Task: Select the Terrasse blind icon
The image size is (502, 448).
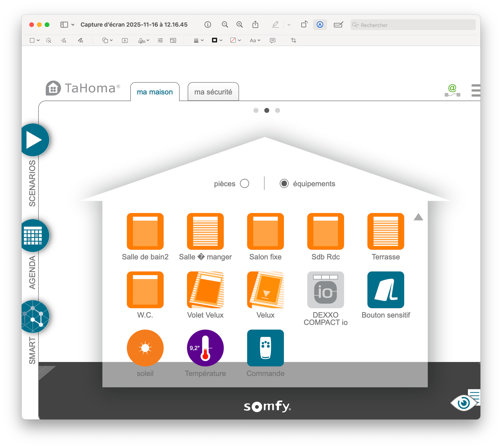Action: (385, 231)
